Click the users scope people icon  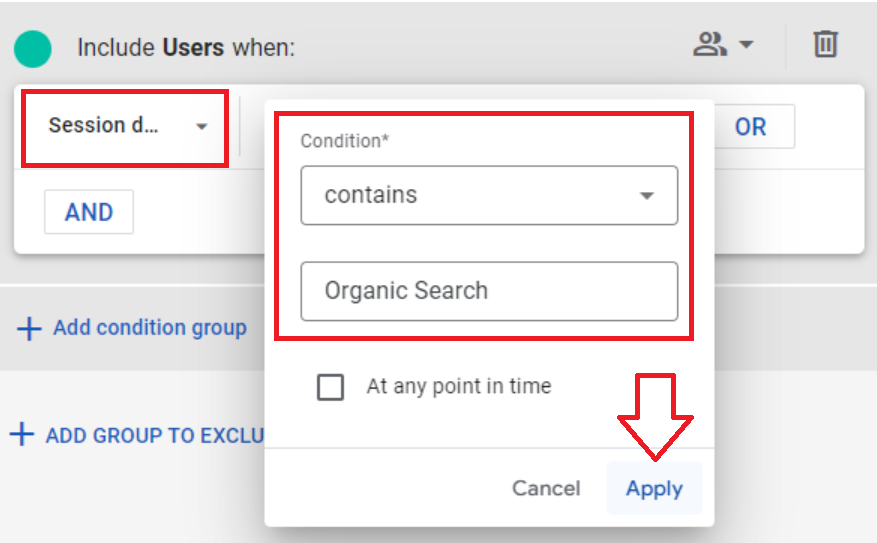pos(710,44)
